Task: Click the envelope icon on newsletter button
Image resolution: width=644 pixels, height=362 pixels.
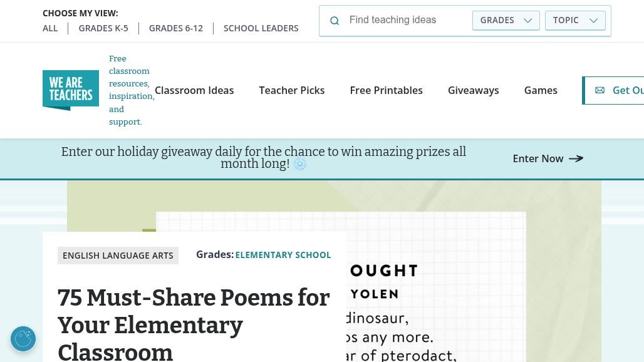Action: click(x=600, y=90)
